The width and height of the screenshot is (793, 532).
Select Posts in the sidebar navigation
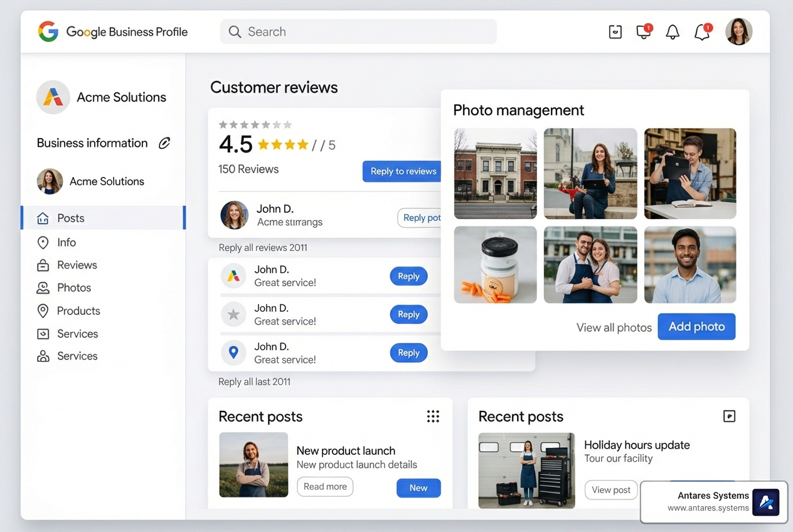pos(72,218)
